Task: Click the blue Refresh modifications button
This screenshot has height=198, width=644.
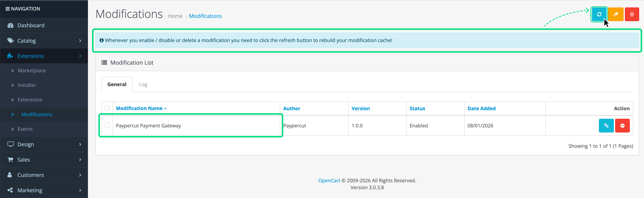Action: point(599,15)
